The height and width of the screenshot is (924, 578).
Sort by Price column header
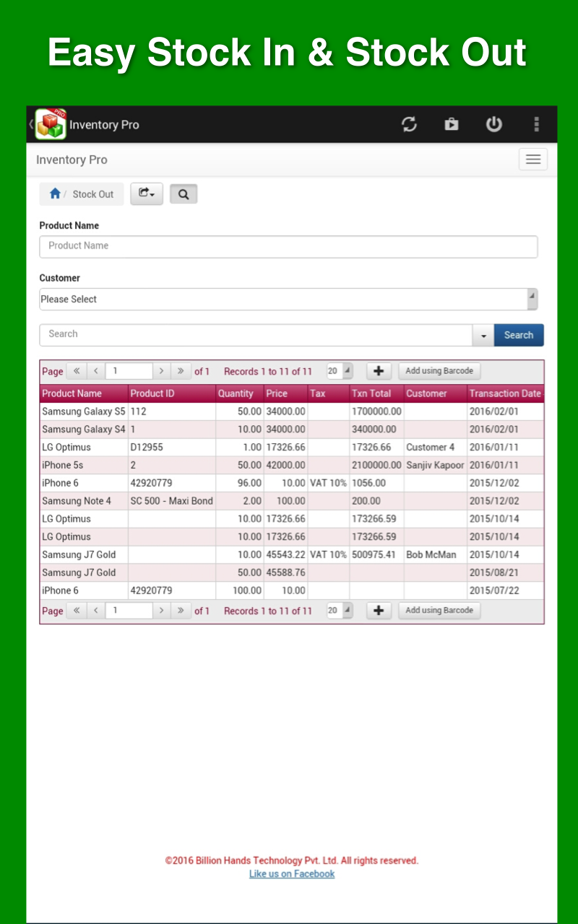pyautogui.click(x=286, y=393)
